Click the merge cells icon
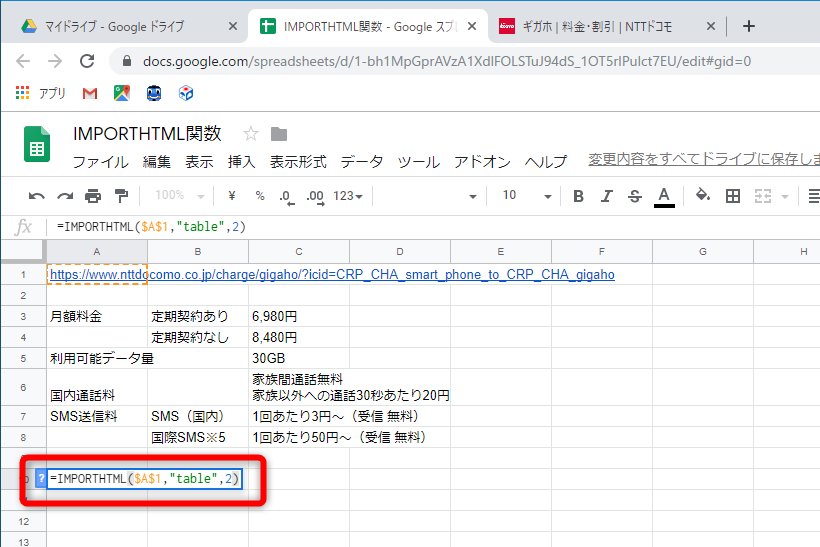This screenshot has width=820, height=547. coord(763,196)
